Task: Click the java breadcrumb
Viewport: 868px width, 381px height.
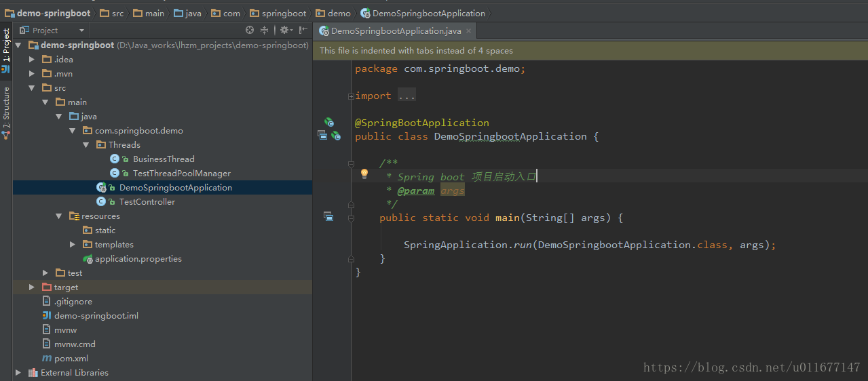Action: pos(188,13)
